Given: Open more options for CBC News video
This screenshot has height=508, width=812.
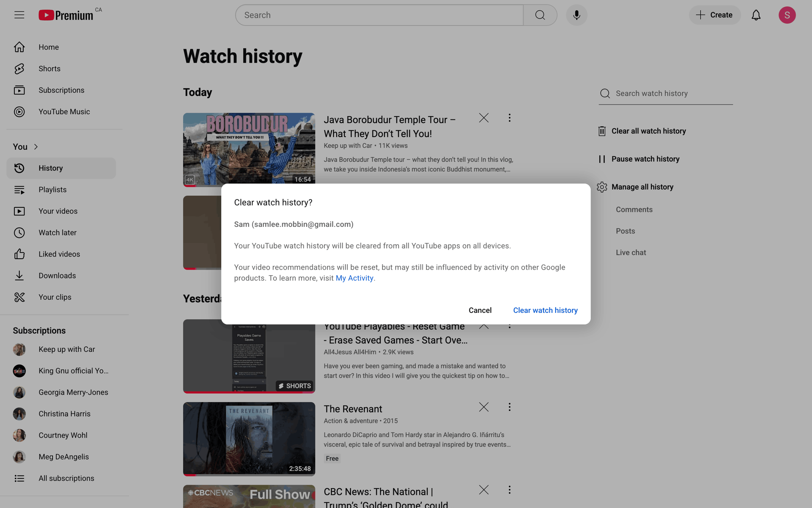Looking at the screenshot, I should (x=509, y=490).
